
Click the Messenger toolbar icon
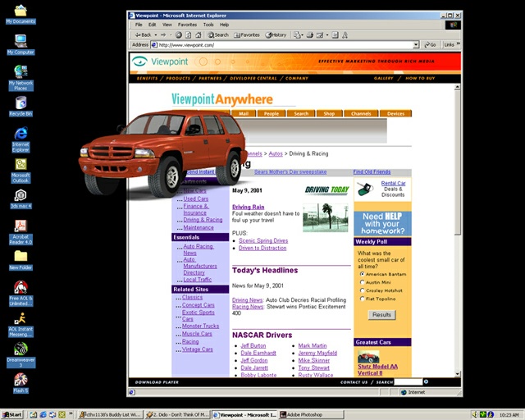click(345, 34)
